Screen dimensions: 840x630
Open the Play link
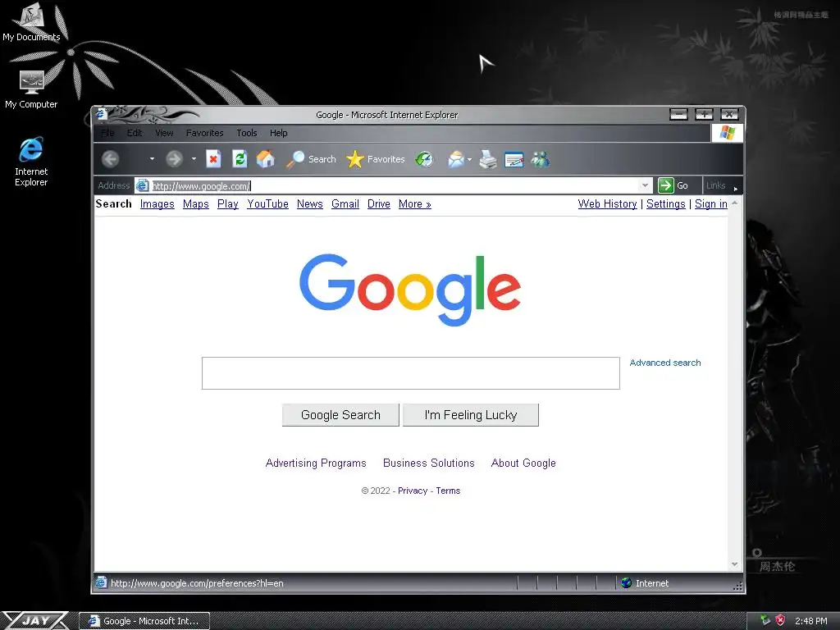228,204
